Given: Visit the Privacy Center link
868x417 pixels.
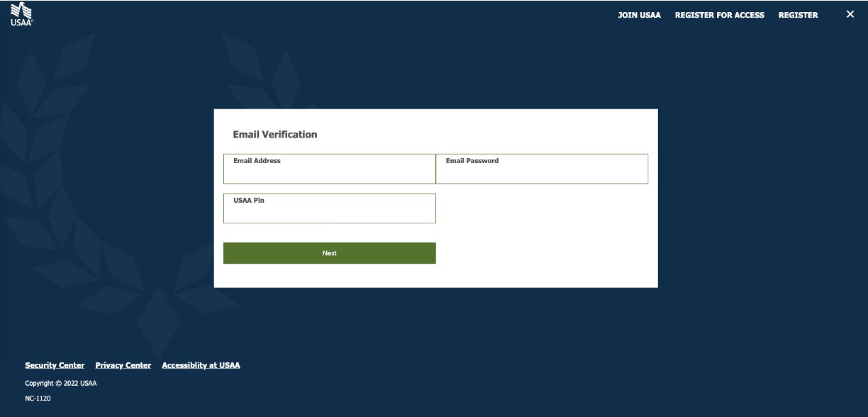Looking at the screenshot, I should click(x=123, y=365).
